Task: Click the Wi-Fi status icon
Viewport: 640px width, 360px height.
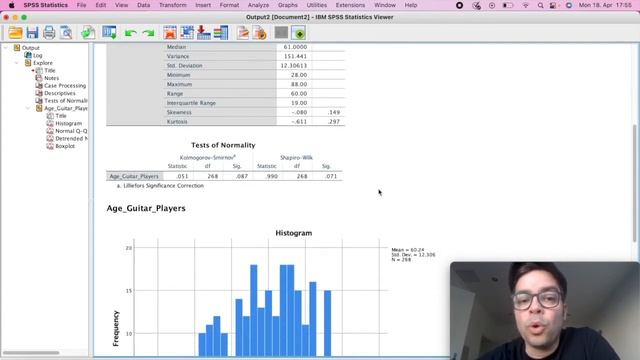Action: click(x=525, y=5)
